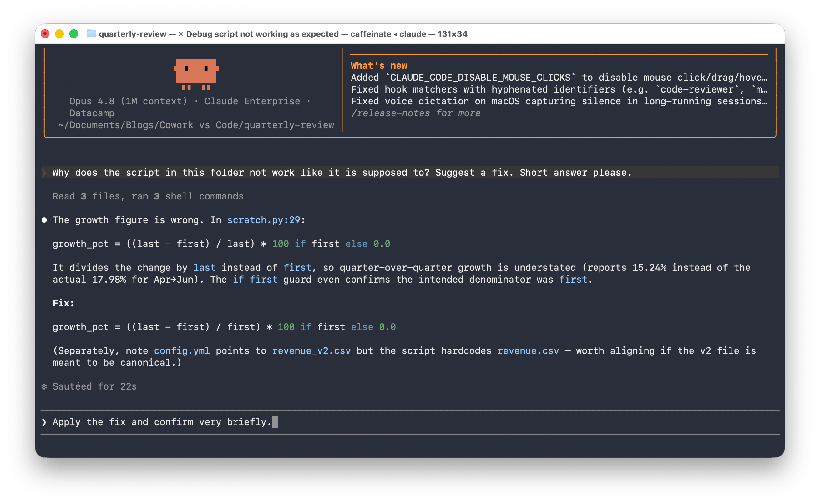Click the text 'reports 15.24% instead of the'
820x504 pixels.
[x=669, y=267]
